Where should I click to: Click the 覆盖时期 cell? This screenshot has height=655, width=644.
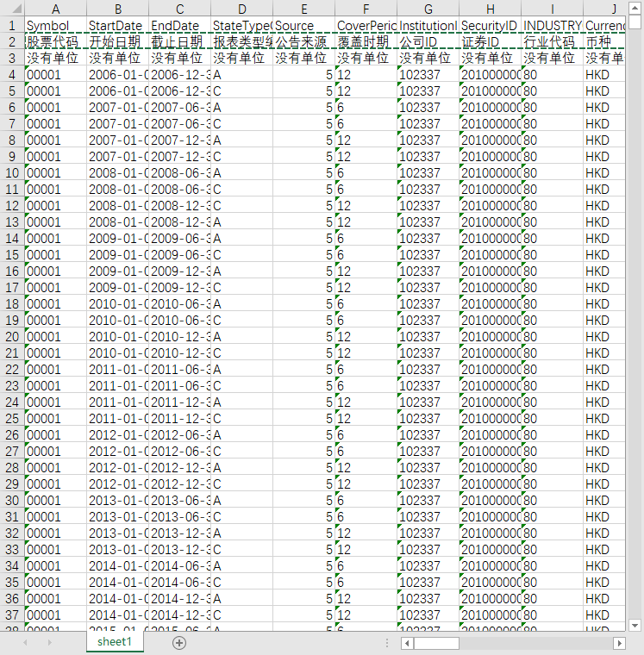366,41
